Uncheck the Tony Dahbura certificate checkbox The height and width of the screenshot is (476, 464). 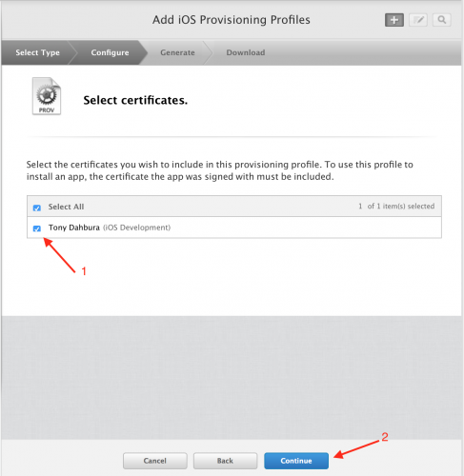click(x=37, y=228)
